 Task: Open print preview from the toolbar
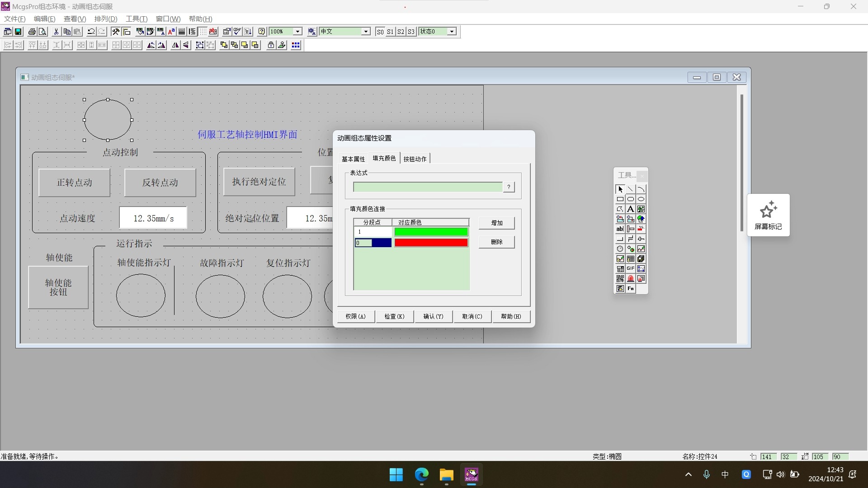[x=42, y=32]
